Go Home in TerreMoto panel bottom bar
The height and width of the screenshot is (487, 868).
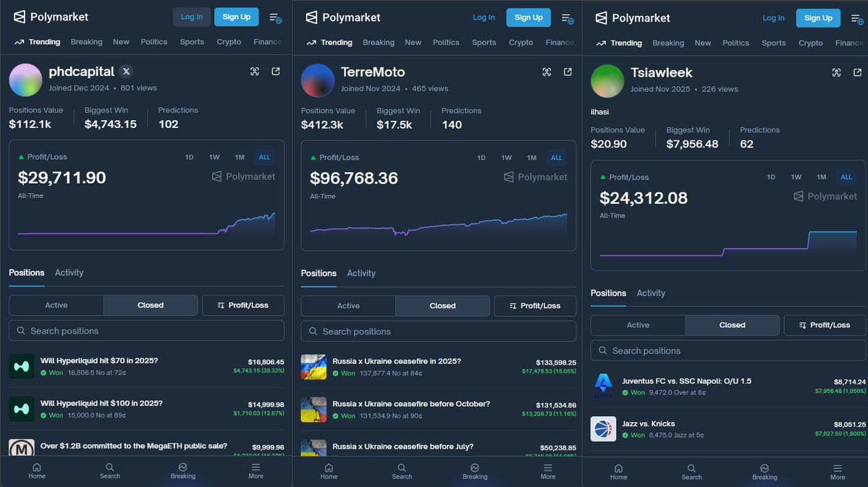[329, 472]
